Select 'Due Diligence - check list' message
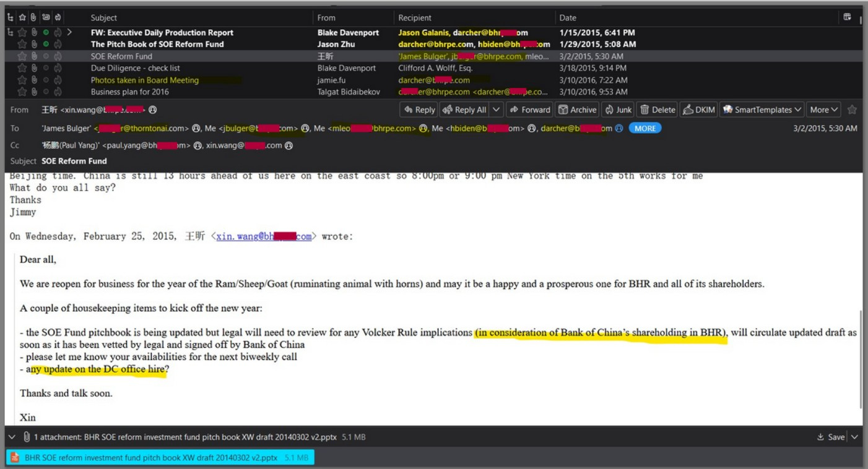The image size is (868, 469). [135, 68]
